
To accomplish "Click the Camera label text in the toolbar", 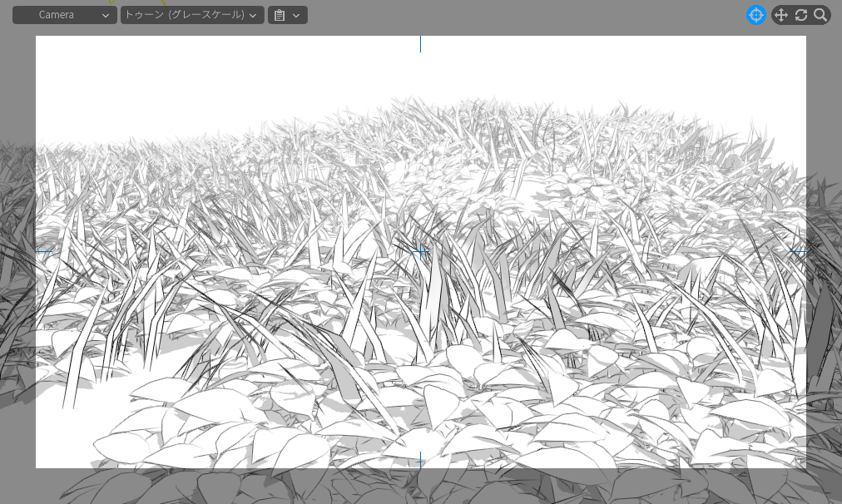I will point(56,15).
